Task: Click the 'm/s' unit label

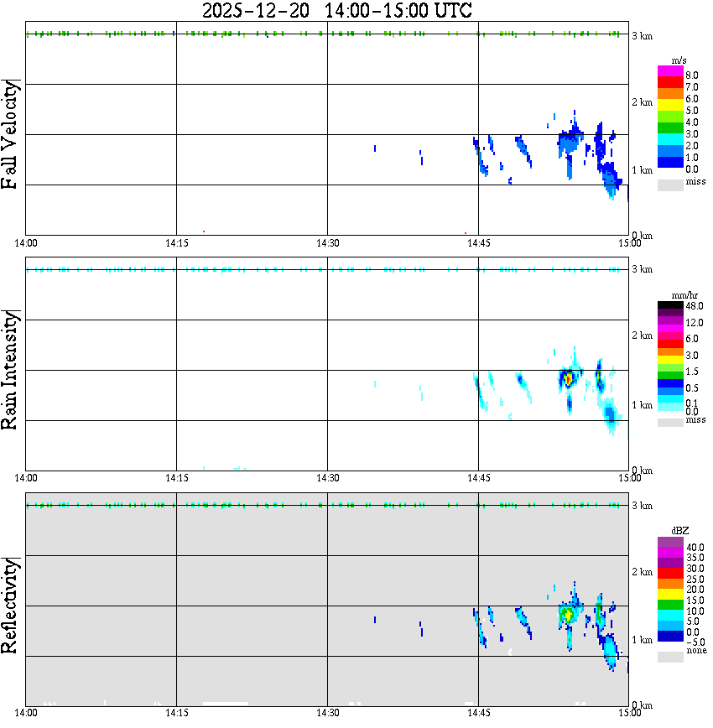Action: click(679, 61)
